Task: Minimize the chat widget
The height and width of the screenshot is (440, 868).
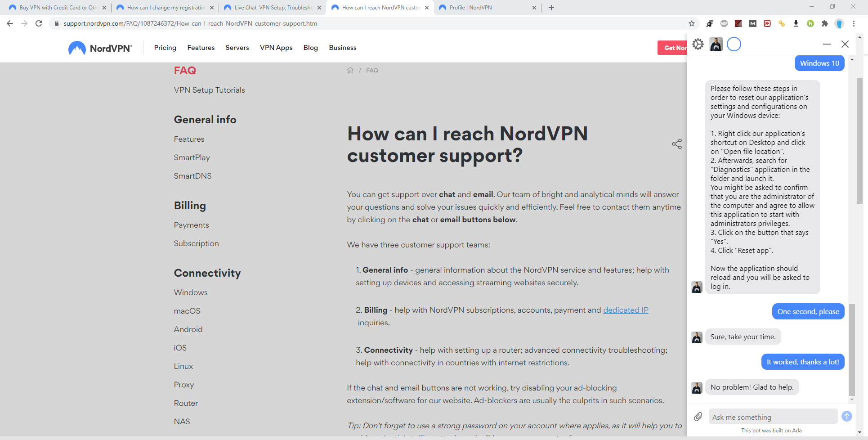Action: [827, 44]
